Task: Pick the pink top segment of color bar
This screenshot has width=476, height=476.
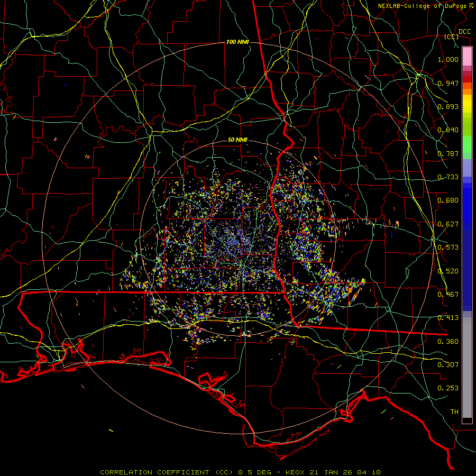Action: tap(467, 56)
